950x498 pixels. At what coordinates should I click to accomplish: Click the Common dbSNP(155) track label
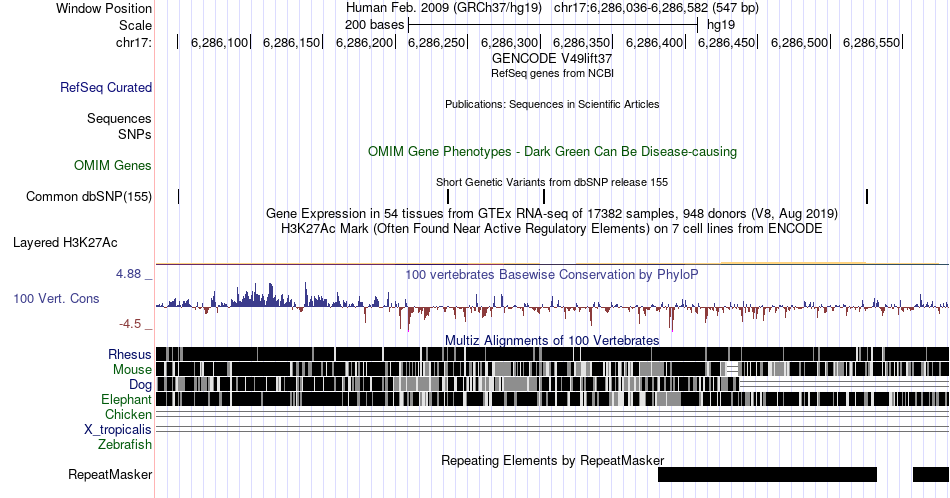click(x=89, y=196)
